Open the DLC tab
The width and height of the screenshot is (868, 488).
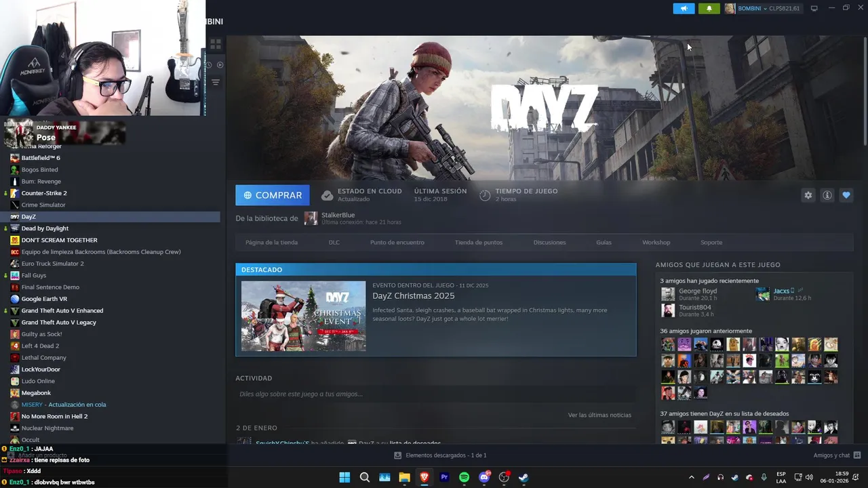coord(334,242)
